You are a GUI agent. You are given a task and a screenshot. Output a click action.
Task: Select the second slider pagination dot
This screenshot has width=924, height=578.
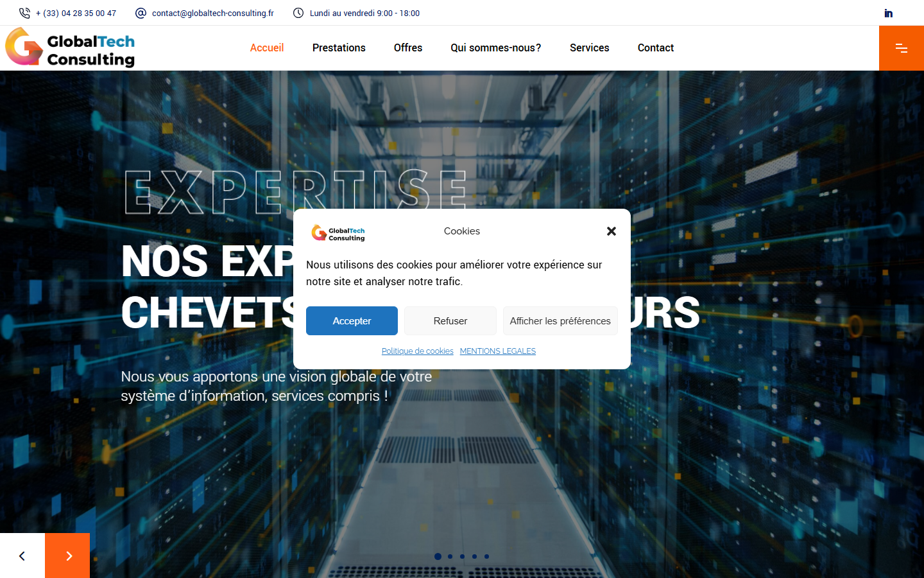pos(450,556)
